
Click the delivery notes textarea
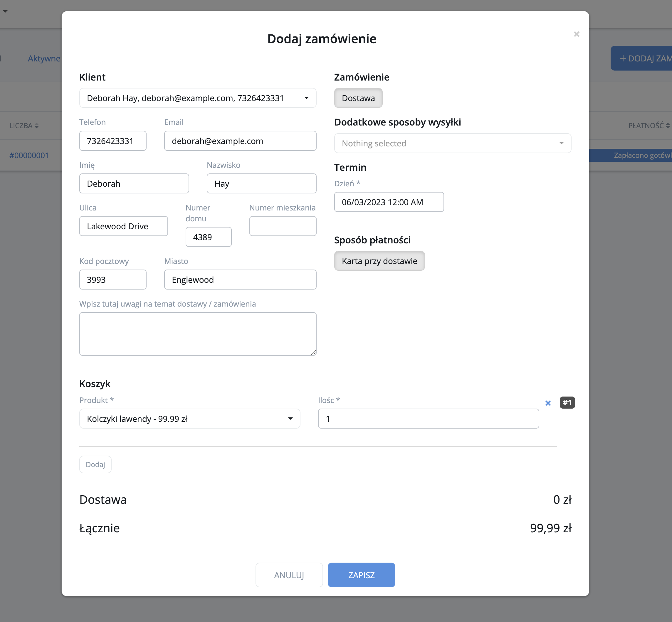pyautogui.click(x=197, y=334)
